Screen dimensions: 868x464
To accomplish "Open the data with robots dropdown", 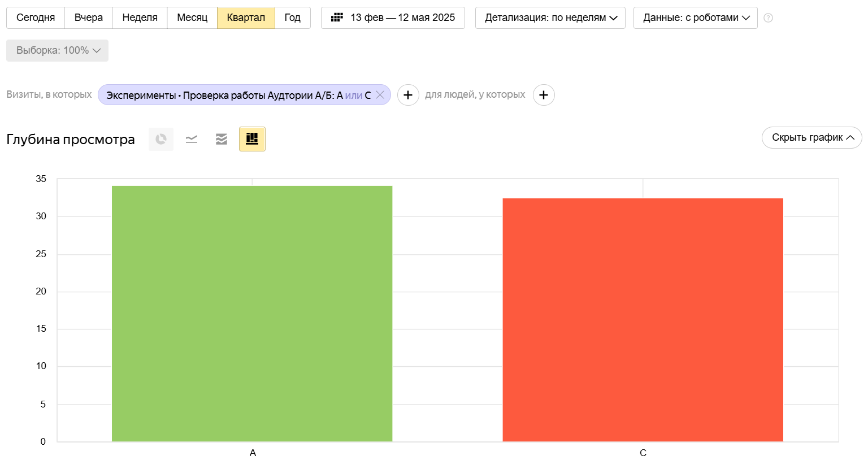I will point(695,18).
